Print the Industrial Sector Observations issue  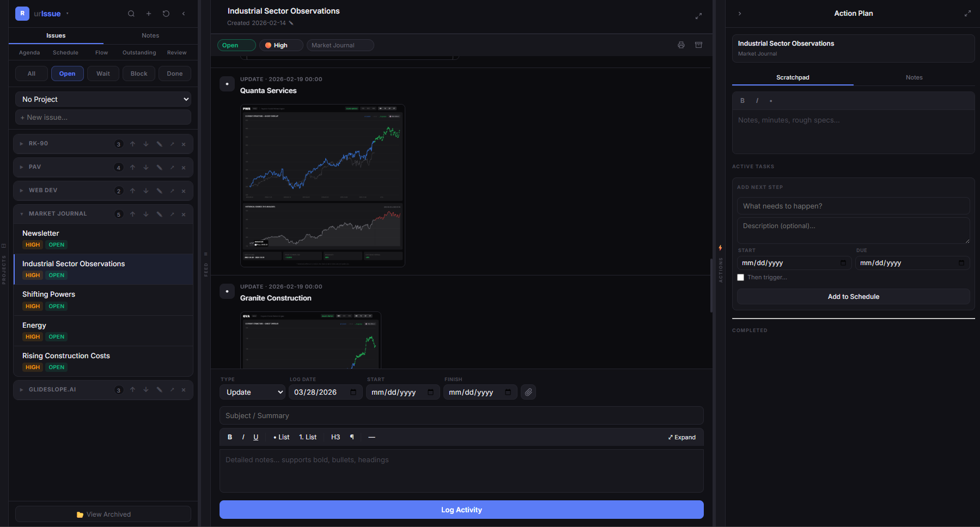pyautogui.click(x=681, y=45)
